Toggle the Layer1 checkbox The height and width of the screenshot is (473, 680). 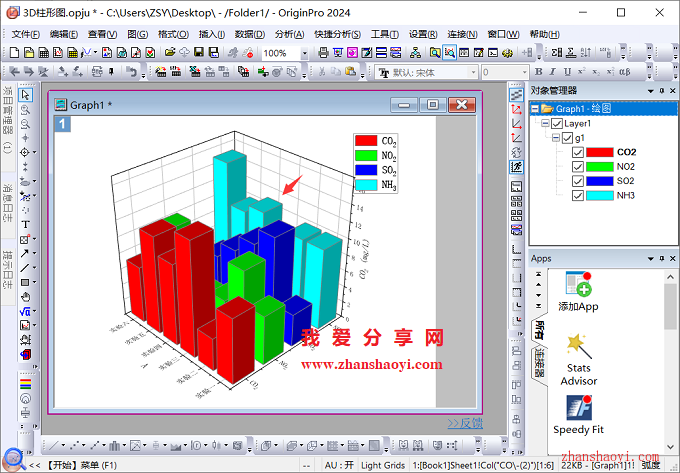pyautogui.click(x=557, y=124)
